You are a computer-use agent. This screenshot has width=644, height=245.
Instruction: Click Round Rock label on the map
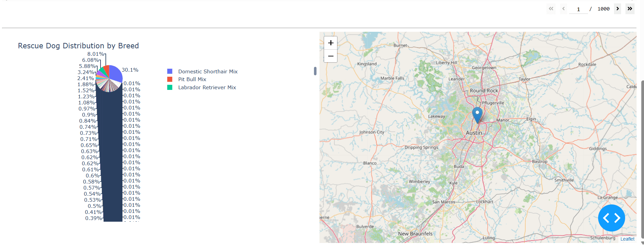(484, 91)
